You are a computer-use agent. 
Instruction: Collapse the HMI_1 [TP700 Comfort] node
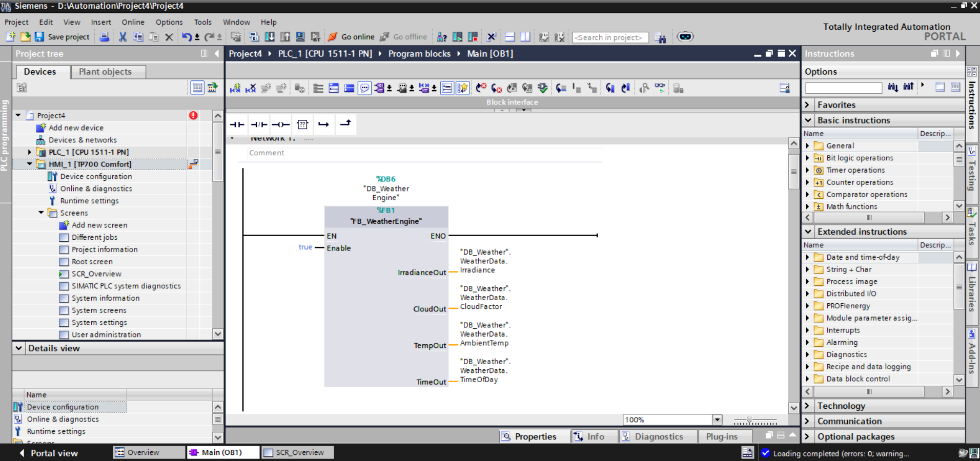click(30, 164)
